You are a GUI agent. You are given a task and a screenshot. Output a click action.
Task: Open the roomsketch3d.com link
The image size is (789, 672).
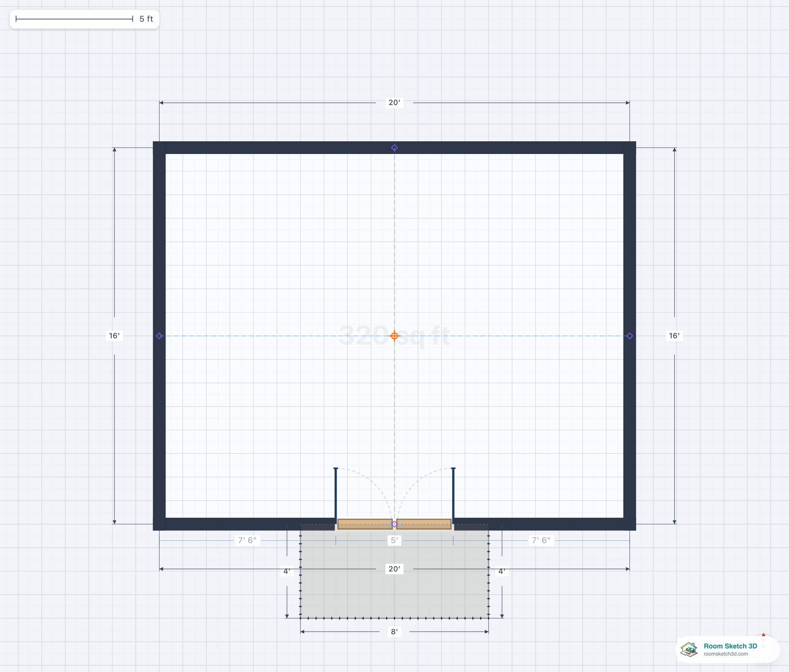[725, 654]
